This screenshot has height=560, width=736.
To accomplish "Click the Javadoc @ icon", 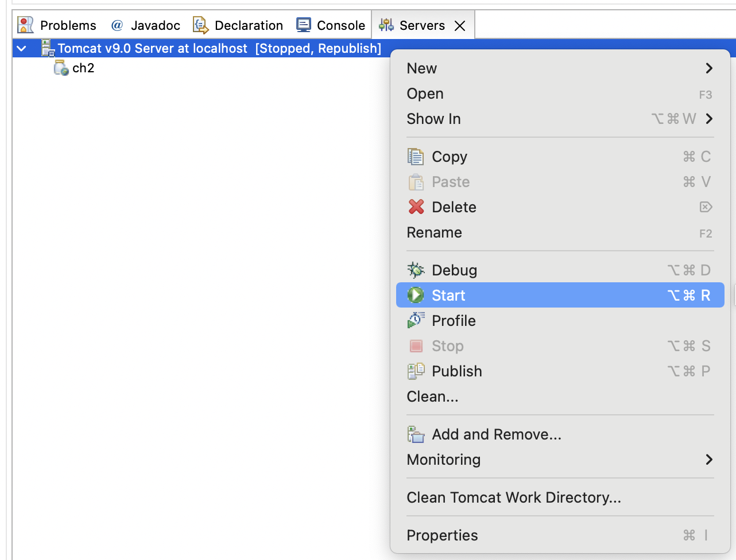I will tap(117, 25).
